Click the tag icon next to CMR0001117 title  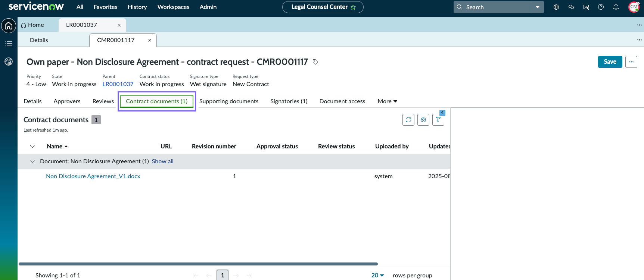tap(315, 62)
